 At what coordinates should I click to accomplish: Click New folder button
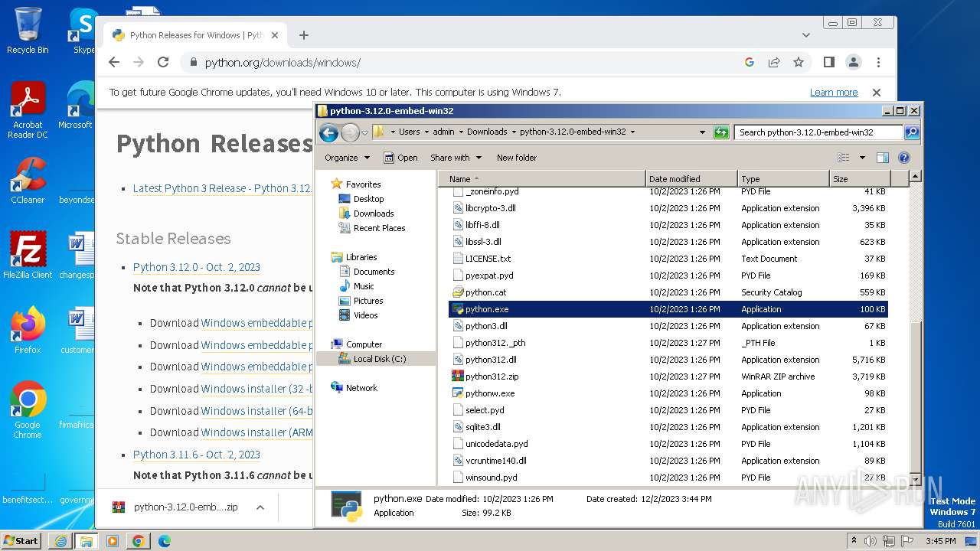[x=517, y=158]
